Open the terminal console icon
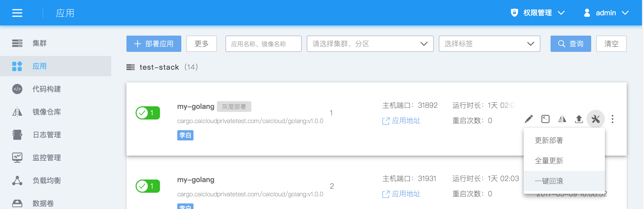644x209 pixels. click(x=545, y=119)
